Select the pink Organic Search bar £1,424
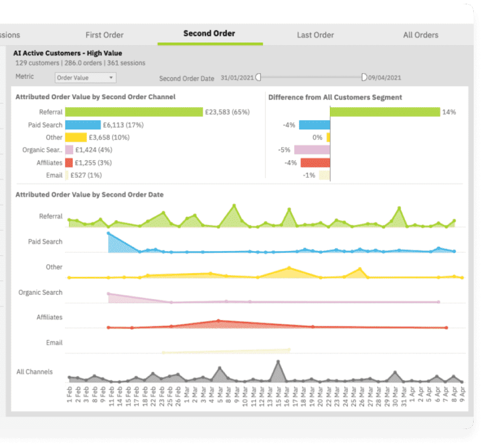Screen dimensions: 485x448 (69, 150)
